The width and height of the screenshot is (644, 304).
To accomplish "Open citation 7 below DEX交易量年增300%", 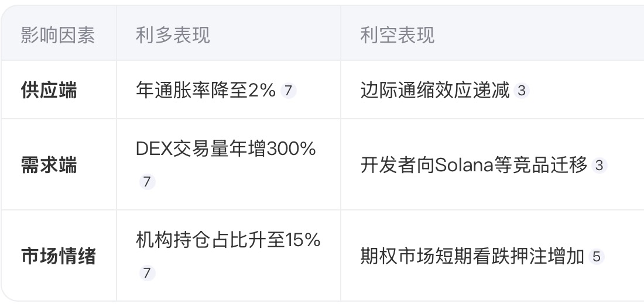I will [147, 181].
